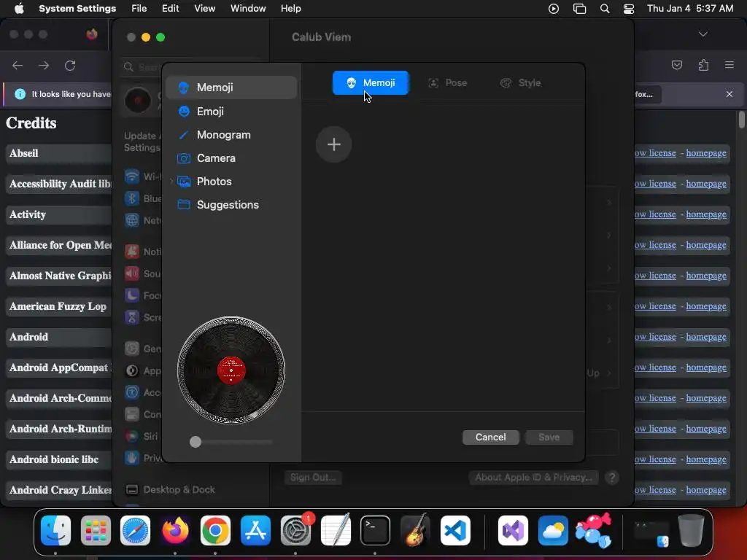The image size is (747, 560).
Task: Select Memoji in the picture source sidebar
Action: click(231, 87)
